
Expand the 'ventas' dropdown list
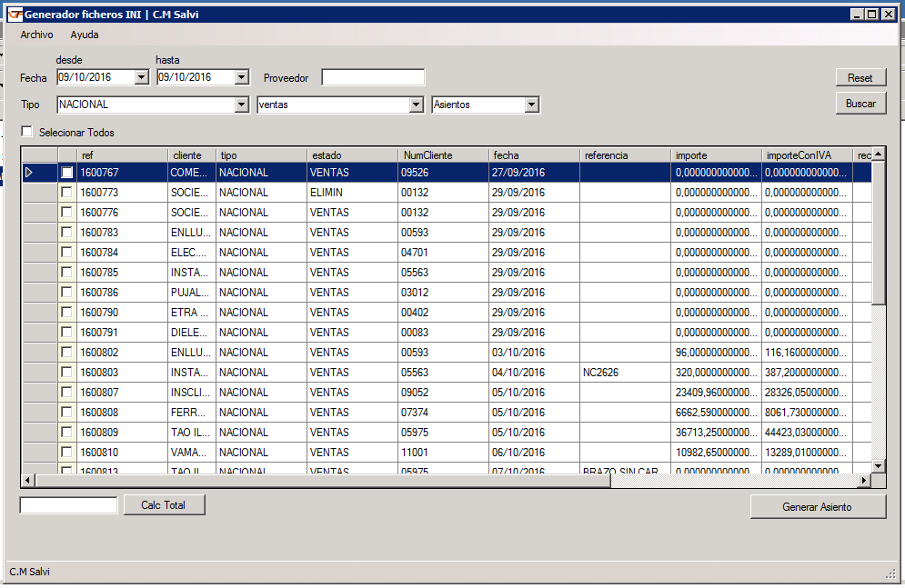coord(416,105)
